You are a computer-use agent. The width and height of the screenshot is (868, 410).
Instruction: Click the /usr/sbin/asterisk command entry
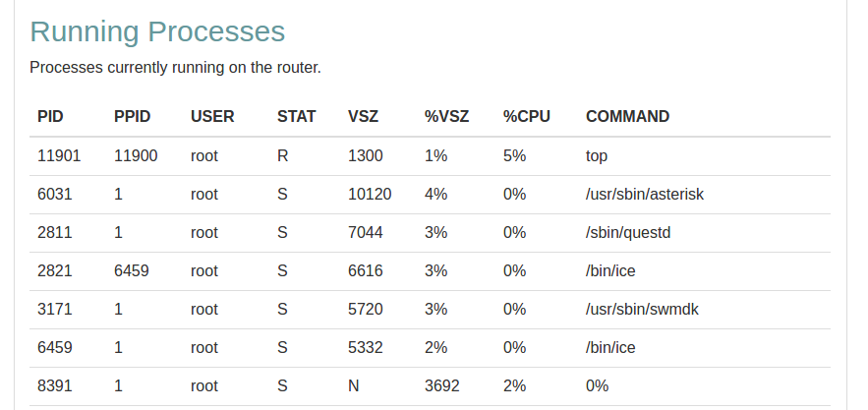click(x=644, y=195)
